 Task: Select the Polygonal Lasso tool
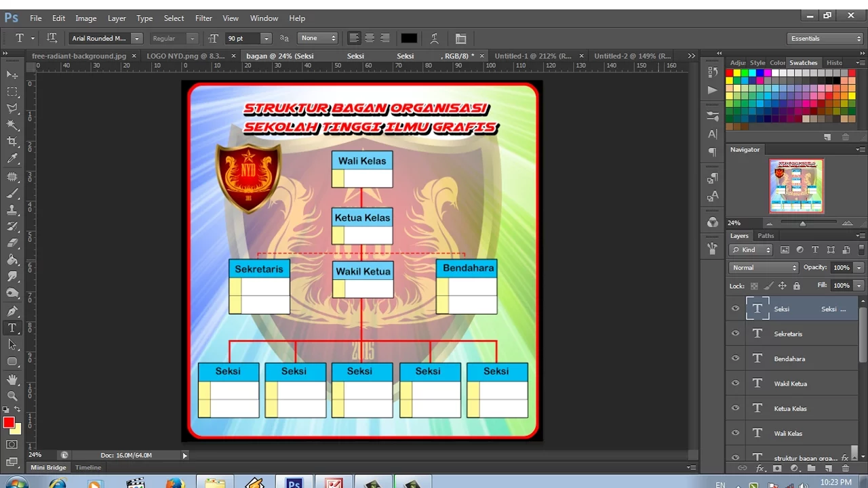[x=12, y=108]
